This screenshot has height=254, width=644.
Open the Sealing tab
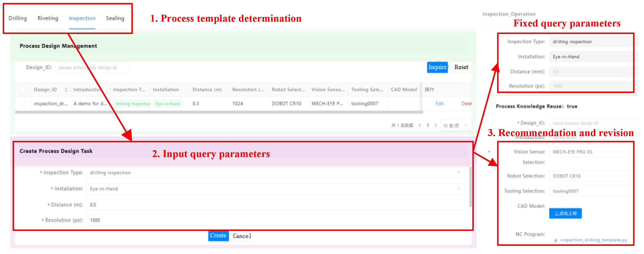click(115, 18)
